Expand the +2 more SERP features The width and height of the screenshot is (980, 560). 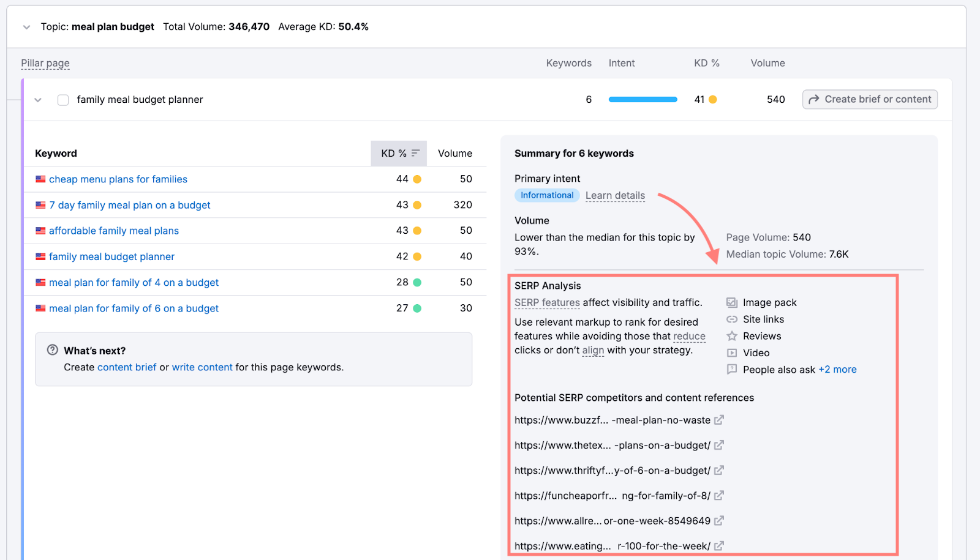coord(837,369)
